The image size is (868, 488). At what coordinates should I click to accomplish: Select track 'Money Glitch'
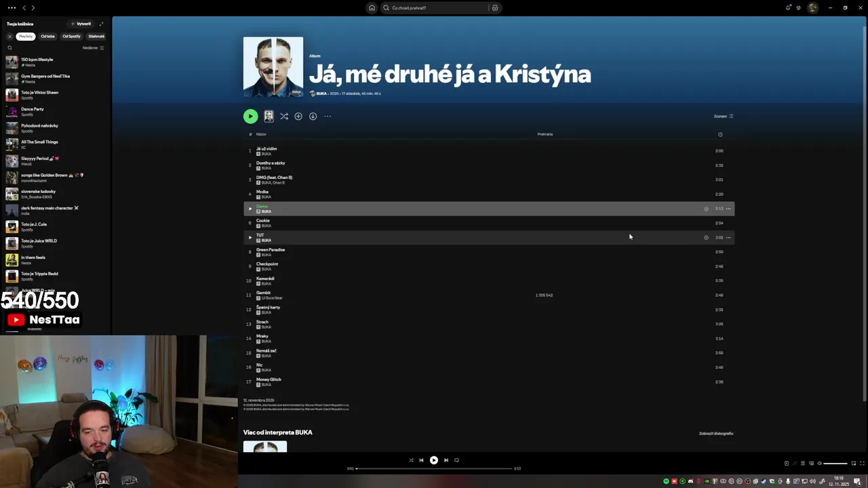[489, 382]
